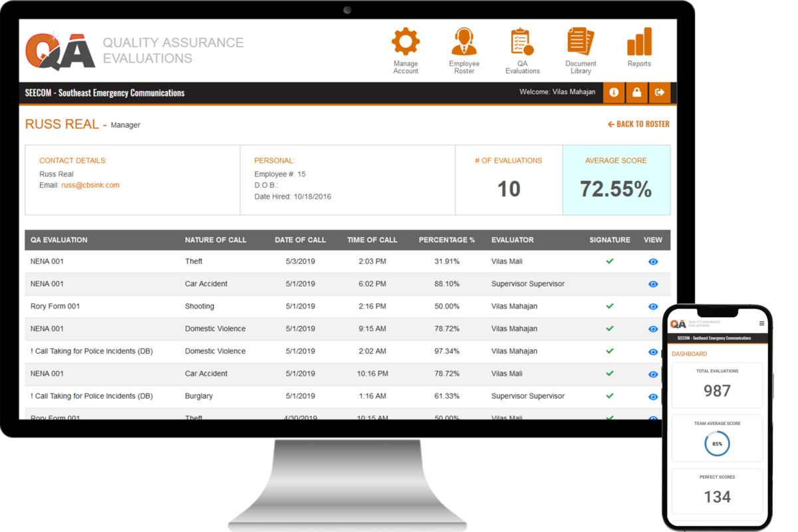Click the logout arrow icon
798x532 pixels.
click(x=660, y=92)
